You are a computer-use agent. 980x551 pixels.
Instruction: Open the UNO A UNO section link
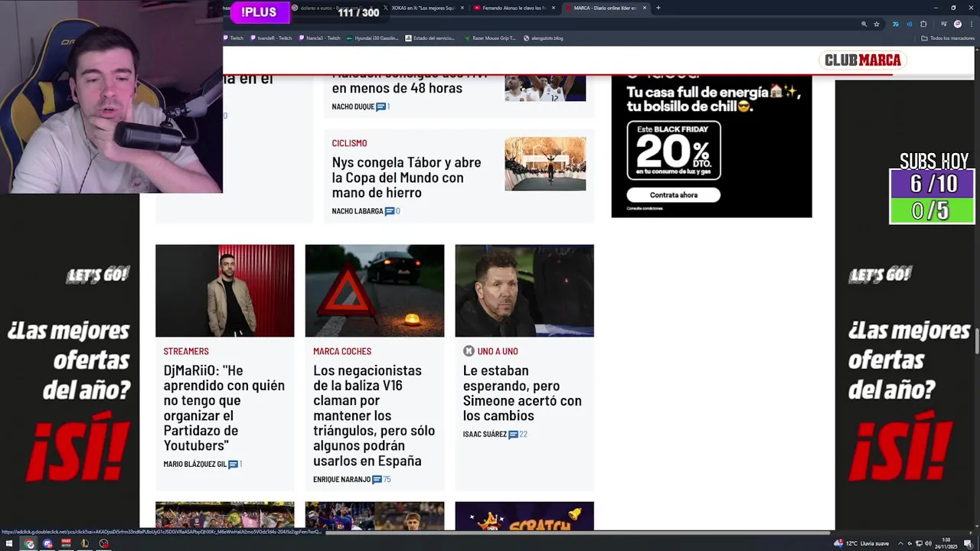498,351
